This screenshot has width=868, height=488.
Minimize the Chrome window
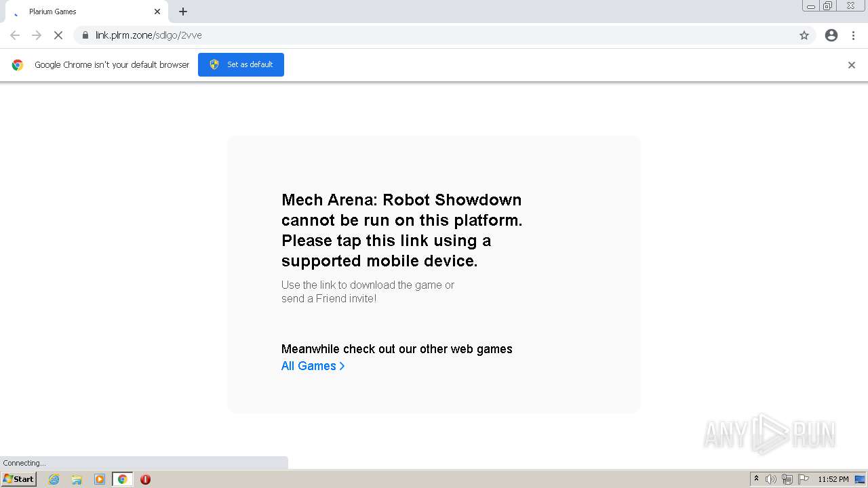[811, 6]
